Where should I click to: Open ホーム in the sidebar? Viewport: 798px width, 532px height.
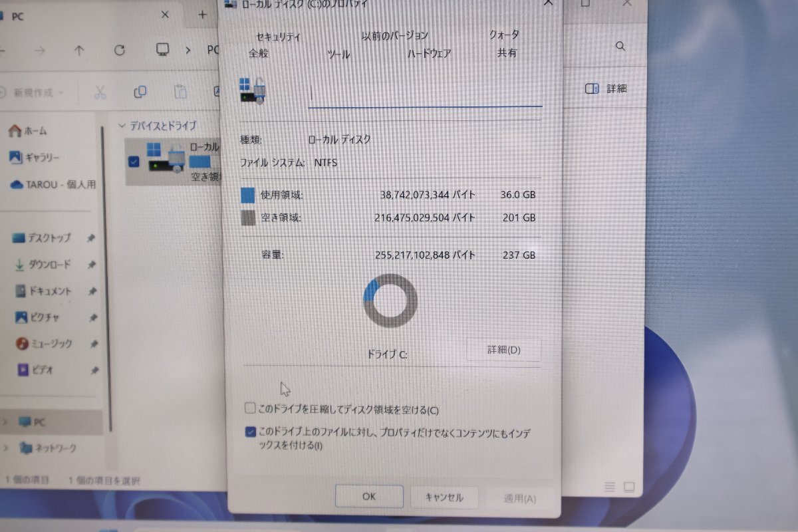[27, 132]
